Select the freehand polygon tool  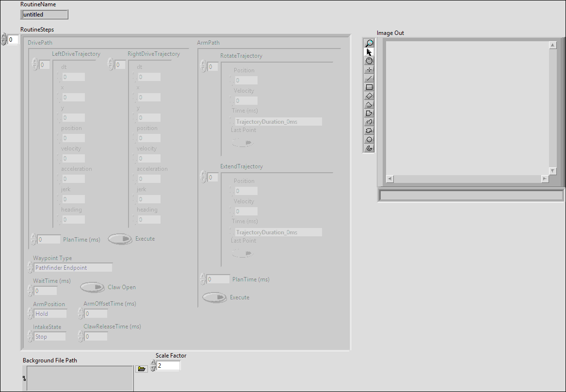[x=369, y=131]
